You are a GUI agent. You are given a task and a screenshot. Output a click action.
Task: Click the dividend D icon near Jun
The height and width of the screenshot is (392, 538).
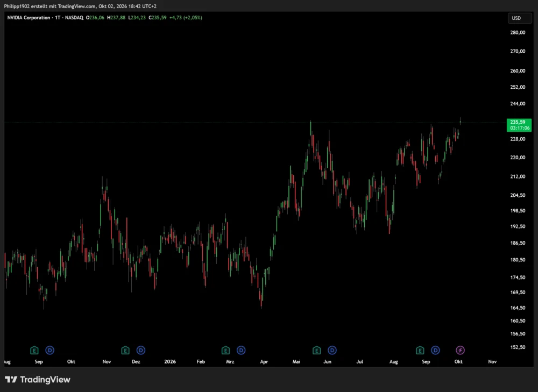(x=332, y=350)
